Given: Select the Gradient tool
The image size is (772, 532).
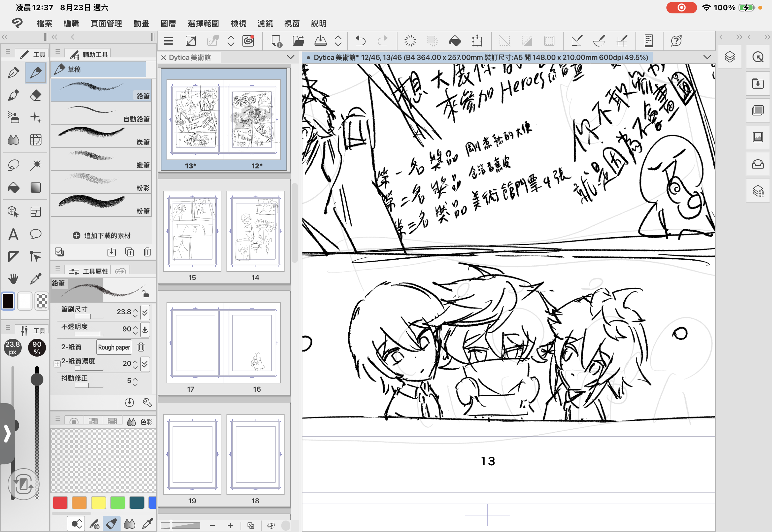Looking at the screenshot, I should point(35,188).
